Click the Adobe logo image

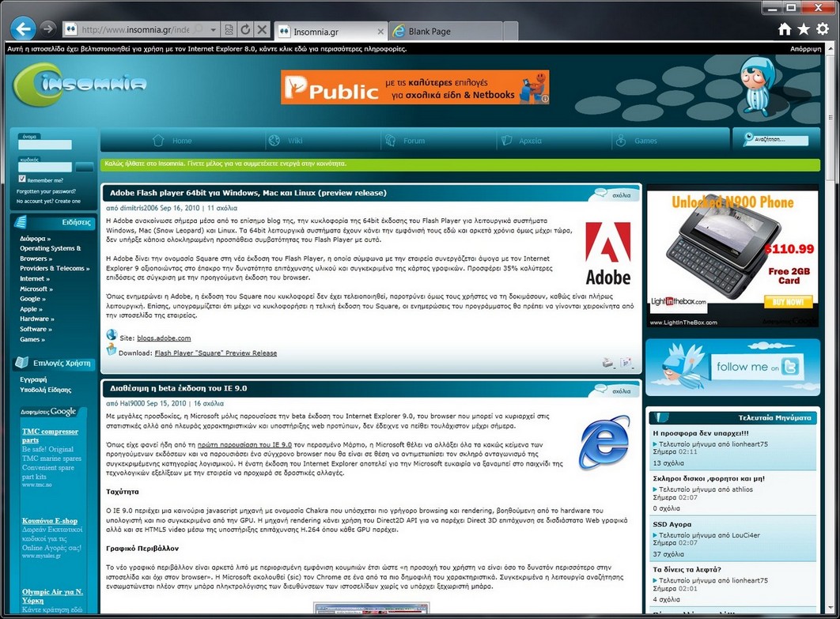[608, 253]
